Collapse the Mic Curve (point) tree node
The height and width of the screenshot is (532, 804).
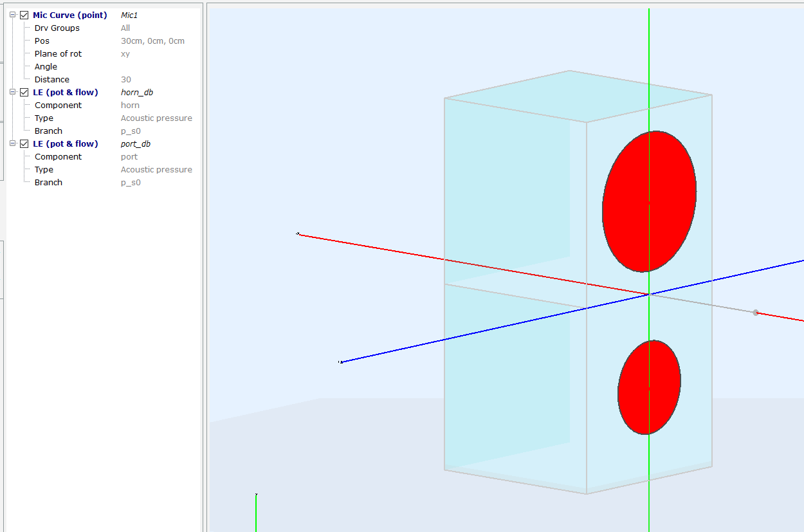click(x=13, y=15)
